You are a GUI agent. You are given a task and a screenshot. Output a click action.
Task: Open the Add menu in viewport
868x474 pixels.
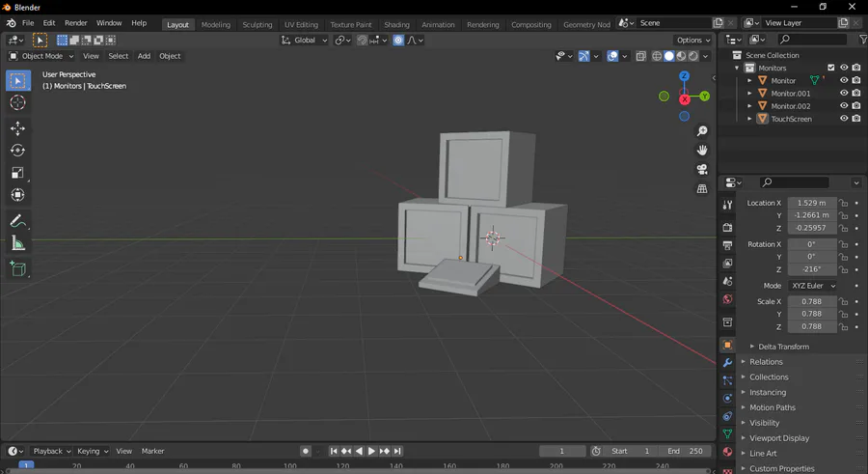tap(144, 56)
